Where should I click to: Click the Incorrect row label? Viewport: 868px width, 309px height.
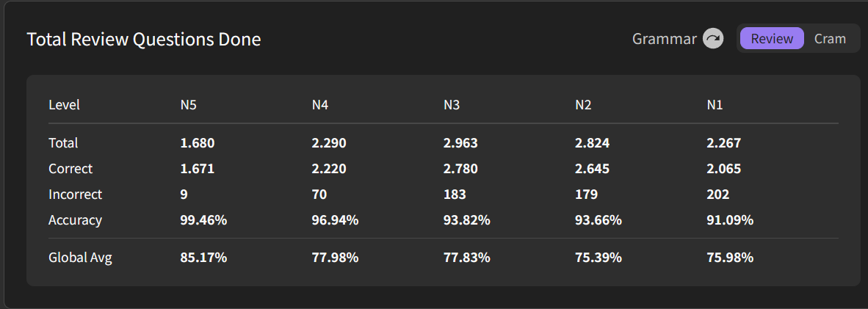[75, 195]
